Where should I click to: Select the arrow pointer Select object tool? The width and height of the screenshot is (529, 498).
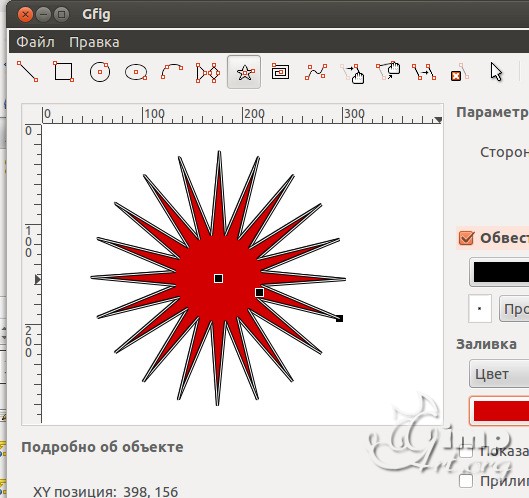coord(496,72)
